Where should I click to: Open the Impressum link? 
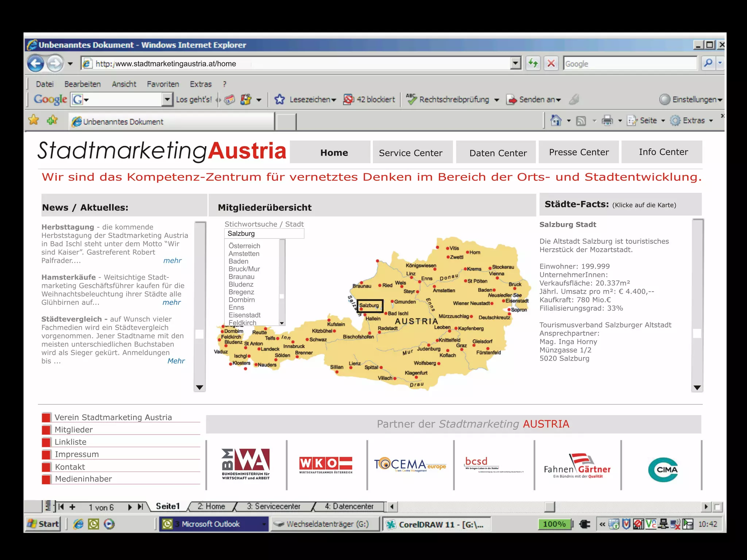pyautogui.click(x=77, y=454)
